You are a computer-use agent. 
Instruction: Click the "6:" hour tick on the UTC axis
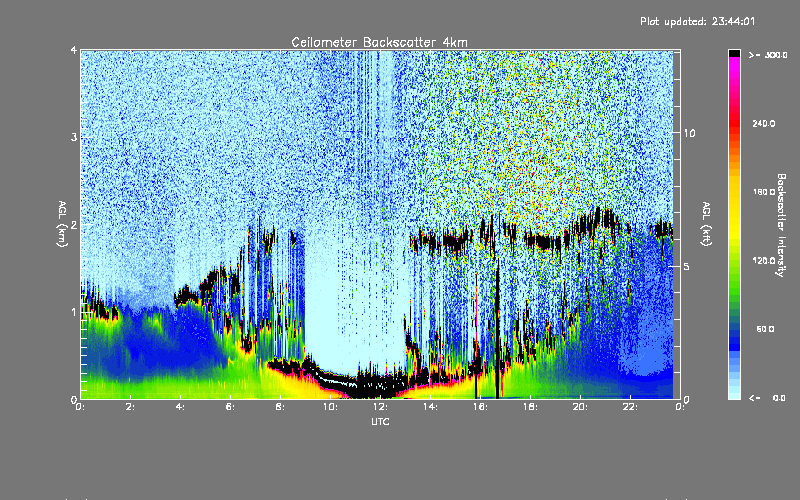[231, 407]
